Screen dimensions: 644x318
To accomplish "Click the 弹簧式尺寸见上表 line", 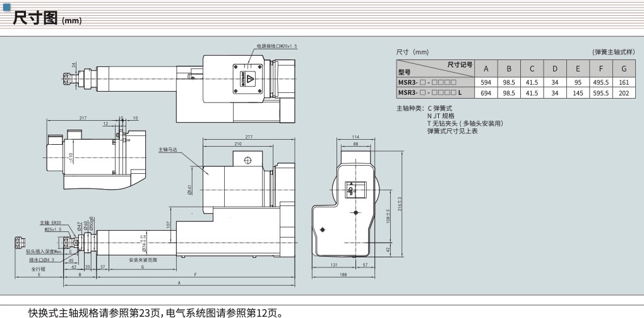I will 452,131.
